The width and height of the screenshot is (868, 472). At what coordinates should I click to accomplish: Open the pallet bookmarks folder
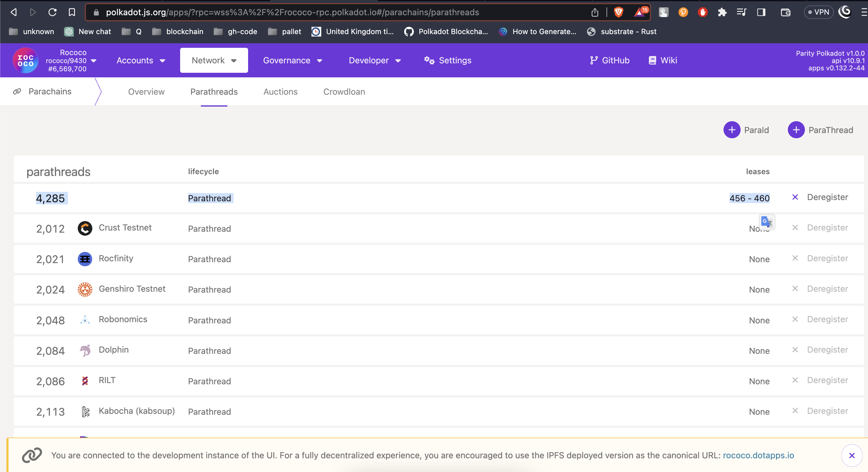pos(285,32)
